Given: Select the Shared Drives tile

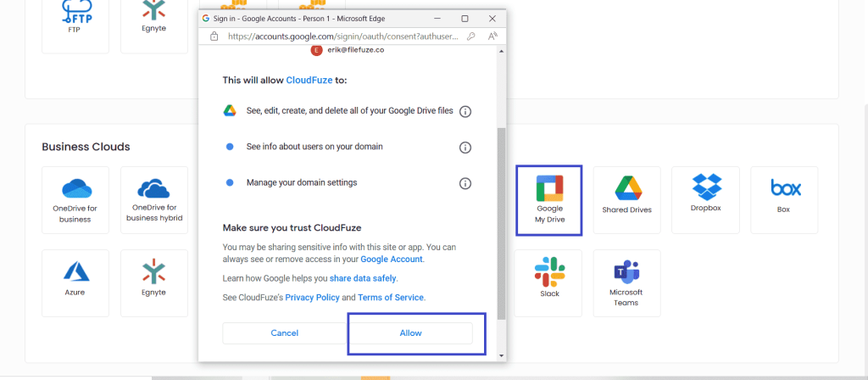Looking at the screenshot, I should [626, 200].
